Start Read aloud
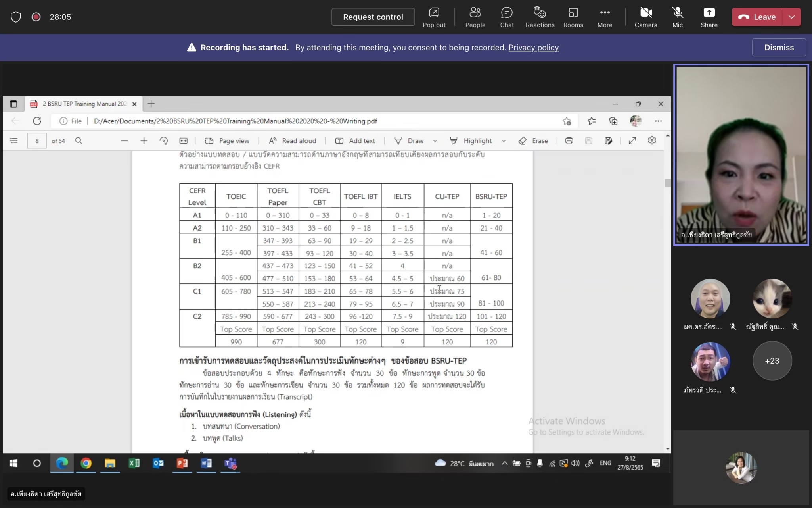Viewport: 812px width, 508px height. (x=292, y=140)
